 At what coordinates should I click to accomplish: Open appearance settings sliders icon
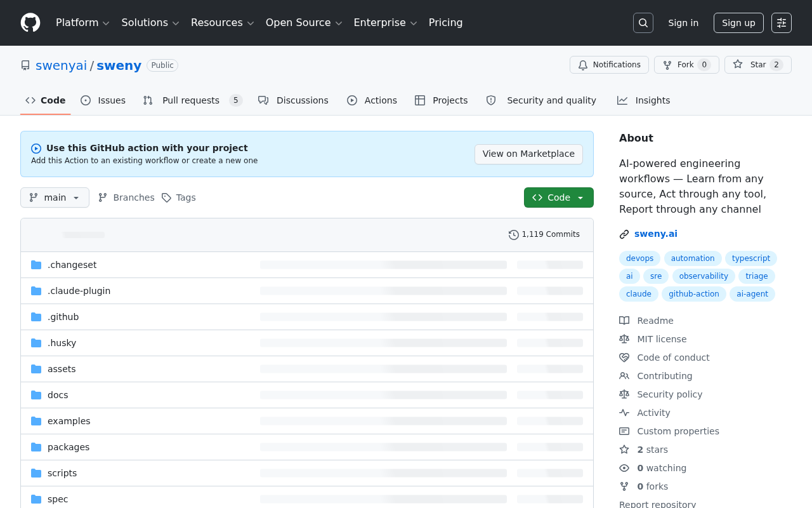tap(782, 23)
